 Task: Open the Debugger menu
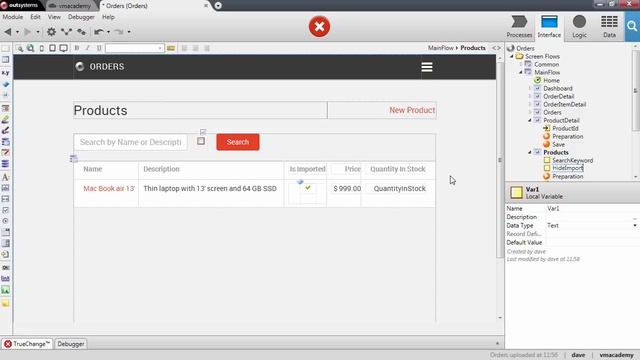click(81, 17)
